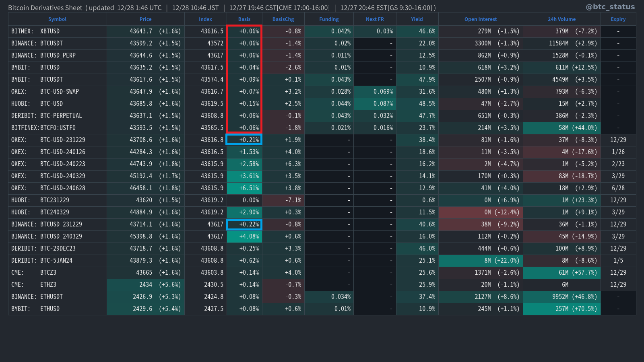Screen dimensions: 644x362
Task: Open the @btc_status handle link
Action: (x=610, y=7)
